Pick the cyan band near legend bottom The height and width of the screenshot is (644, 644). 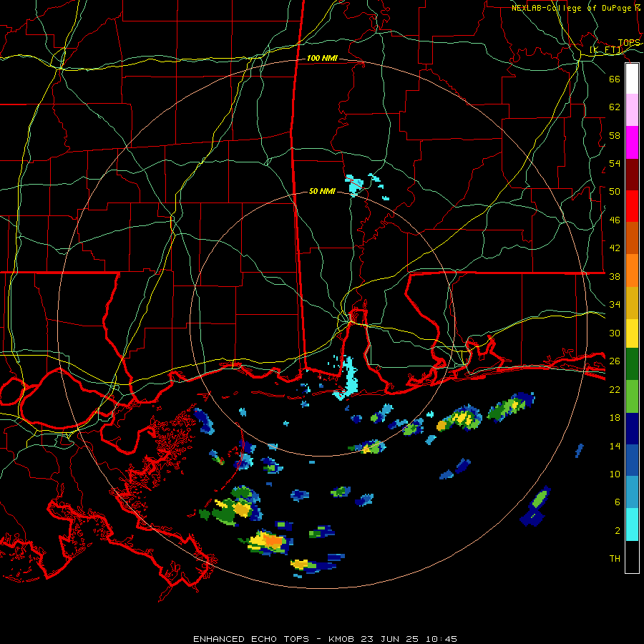coord(632,525)
